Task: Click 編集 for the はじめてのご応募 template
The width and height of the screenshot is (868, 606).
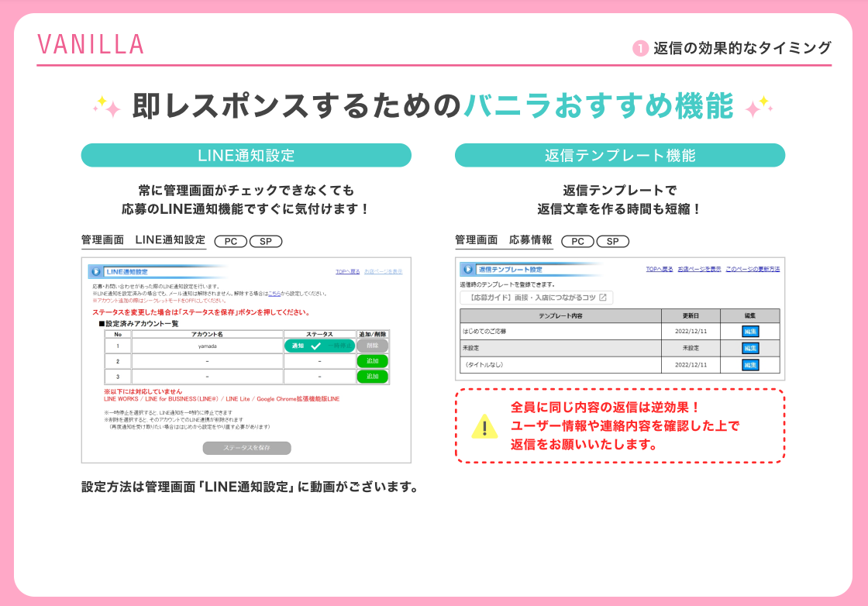Action: 751,331
